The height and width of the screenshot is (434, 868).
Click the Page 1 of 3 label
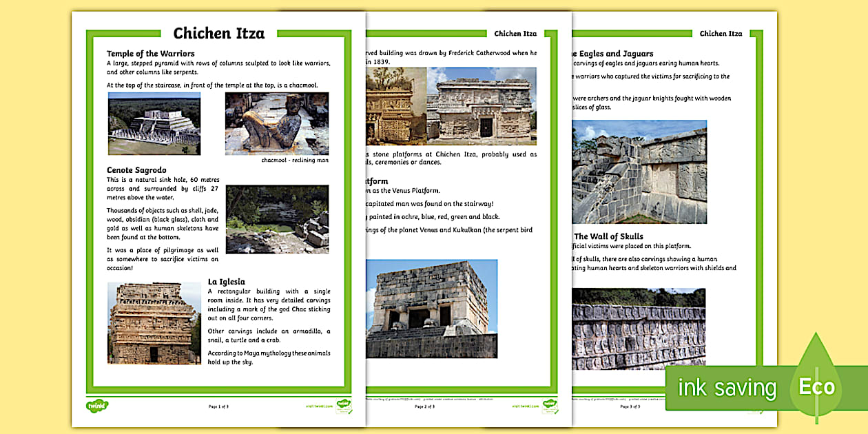click(x=218, y=406)
